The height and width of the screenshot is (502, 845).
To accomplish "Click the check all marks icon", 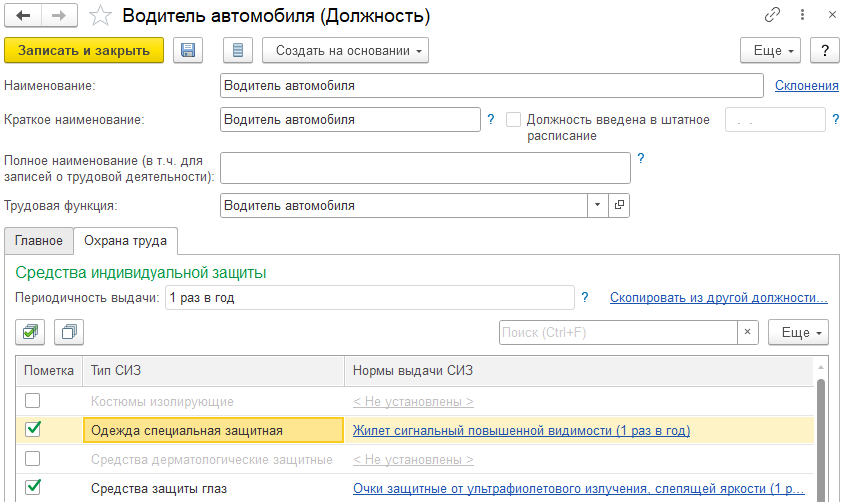I will click(x=30, y=332).
